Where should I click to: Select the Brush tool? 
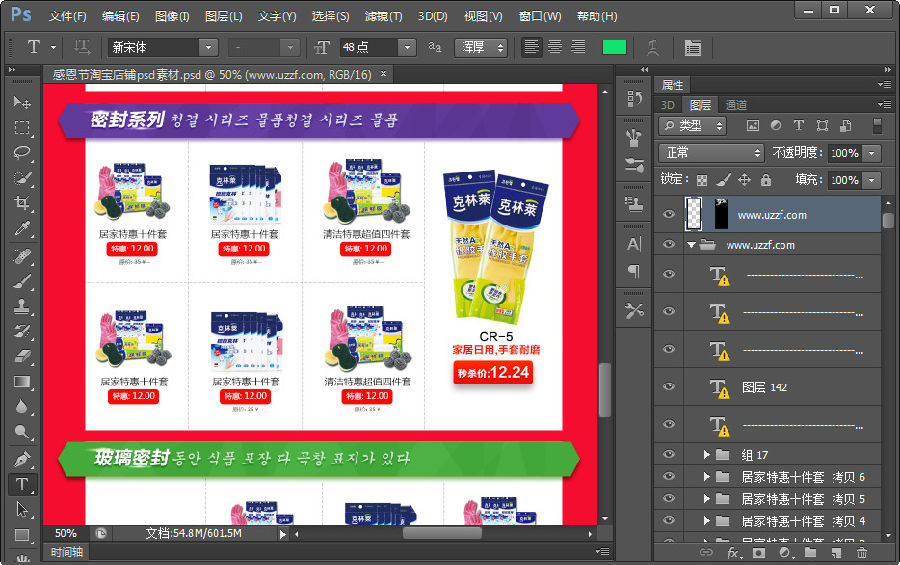22,281
